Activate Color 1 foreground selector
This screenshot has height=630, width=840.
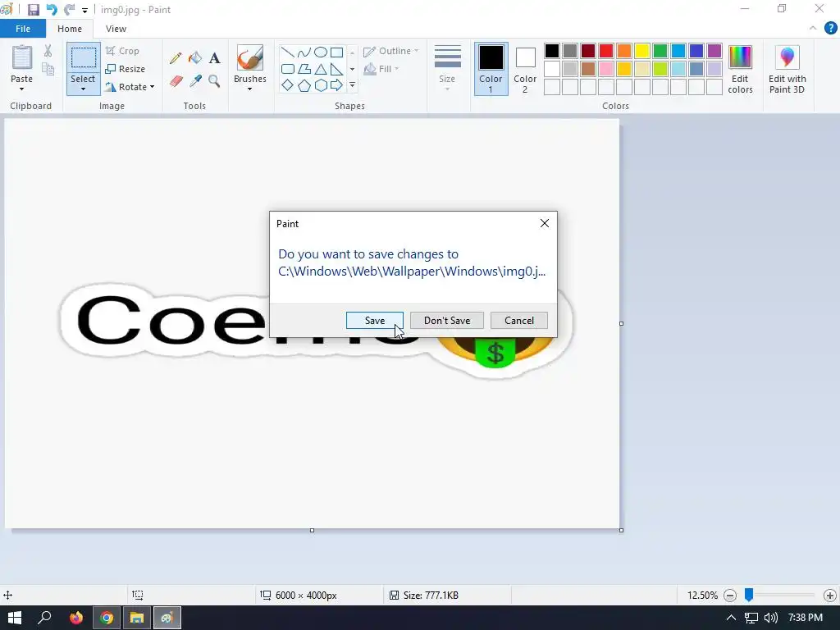pos(491,69)
